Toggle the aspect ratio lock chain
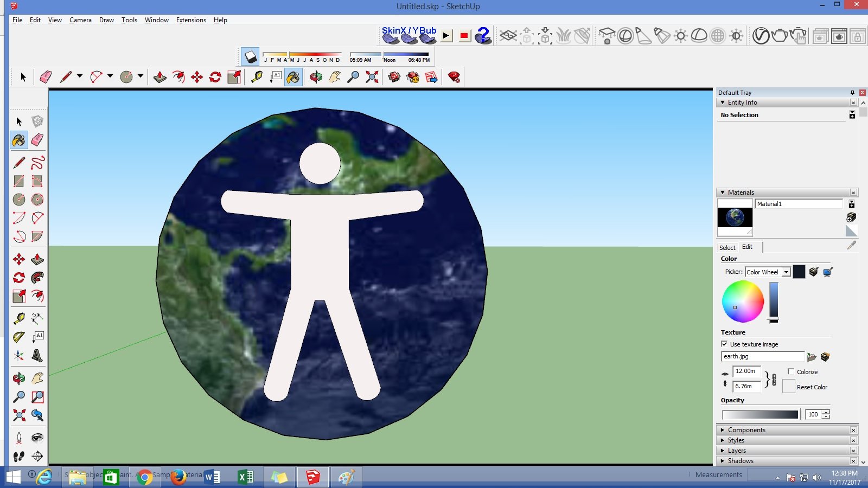Screen dimensions: 868x488 (x=774, y=380)
